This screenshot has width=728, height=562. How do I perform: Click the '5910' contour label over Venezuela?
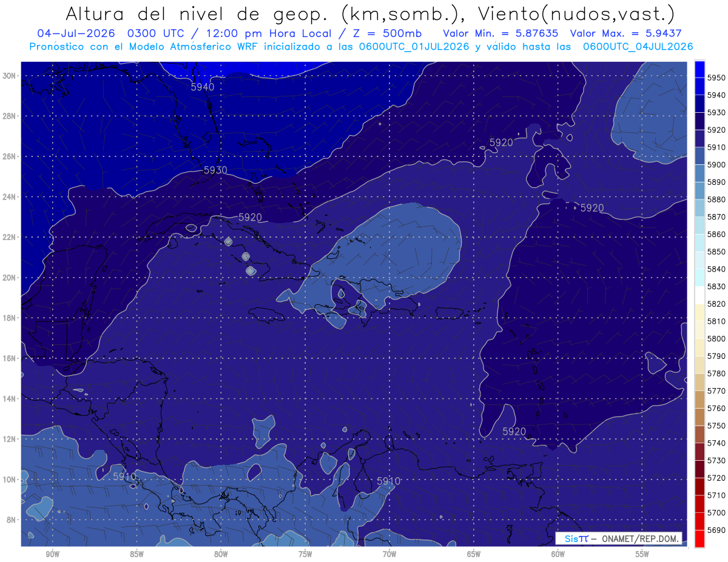click(388, 481)
